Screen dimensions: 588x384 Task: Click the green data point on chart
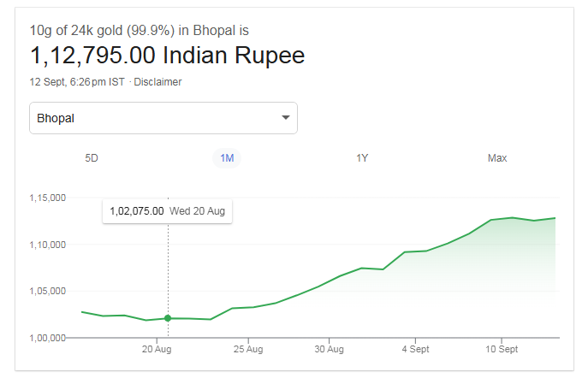[168, 318]
